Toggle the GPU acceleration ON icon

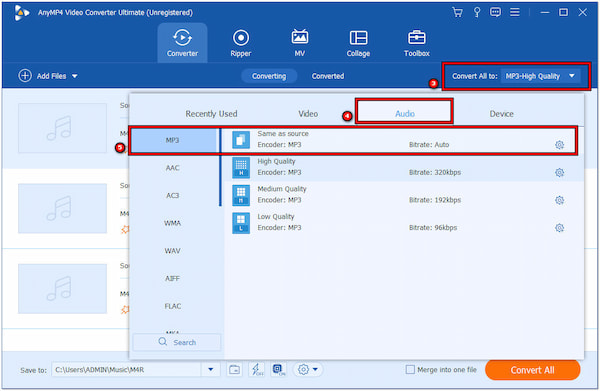pyautogui.click(x=279, y=370)
